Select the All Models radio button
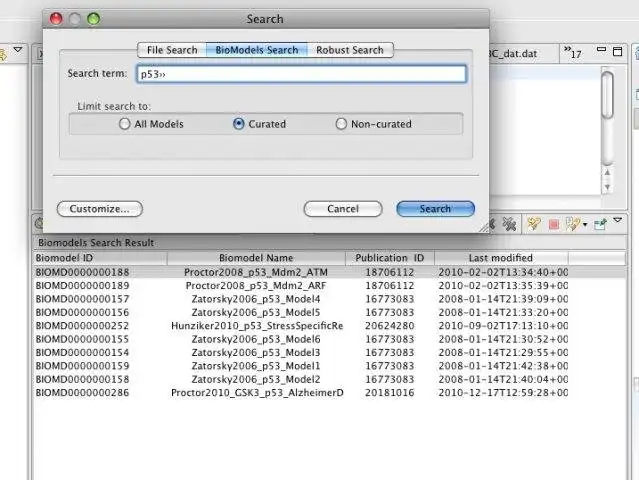Image resolution: width=639 pixels, height=480 pixels. click(125, 123)
